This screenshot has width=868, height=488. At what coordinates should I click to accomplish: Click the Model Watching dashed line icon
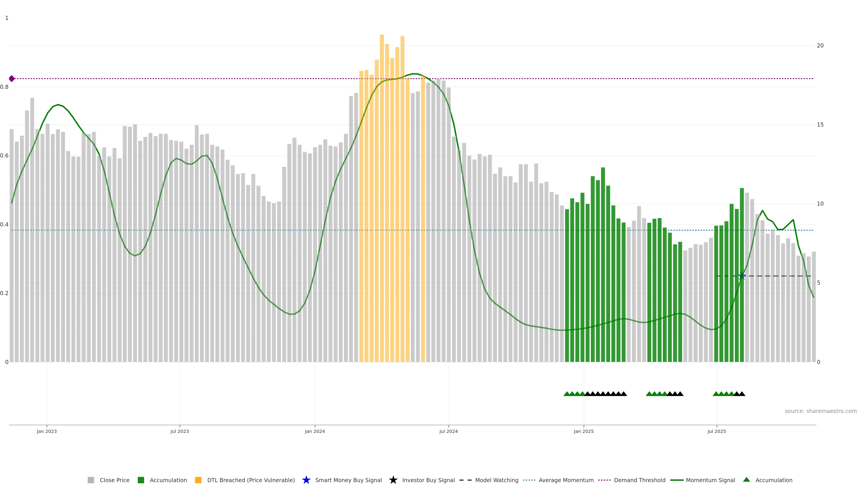(x=465, y=480)
